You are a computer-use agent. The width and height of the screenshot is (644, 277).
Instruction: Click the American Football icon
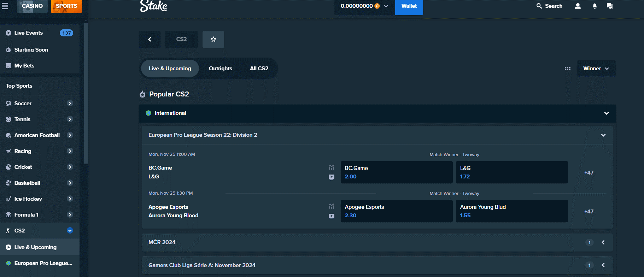(8, 135)
